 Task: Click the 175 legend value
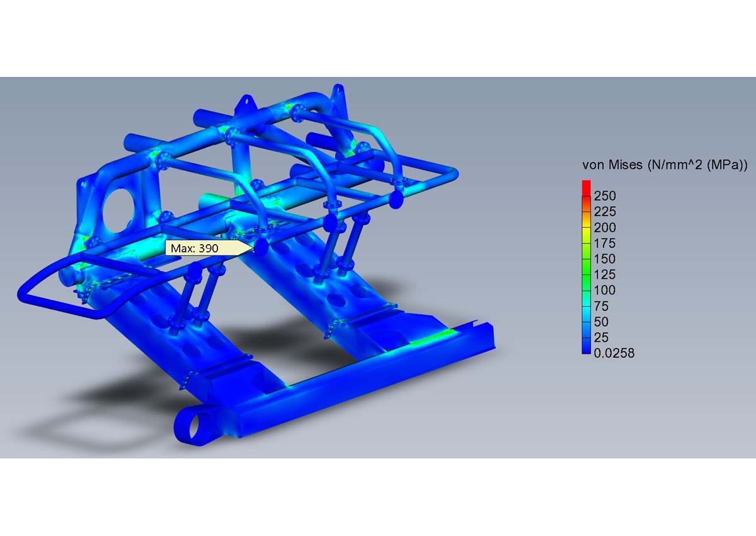[605, 243]
